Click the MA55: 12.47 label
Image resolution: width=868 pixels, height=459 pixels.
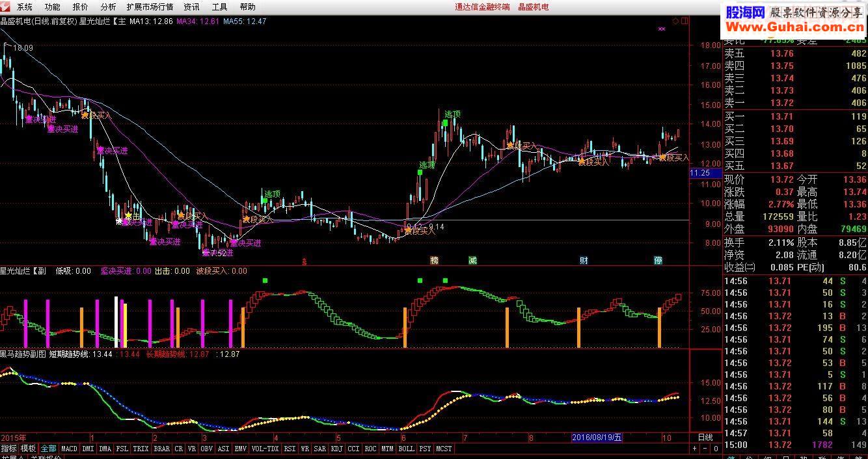[245, 21]
